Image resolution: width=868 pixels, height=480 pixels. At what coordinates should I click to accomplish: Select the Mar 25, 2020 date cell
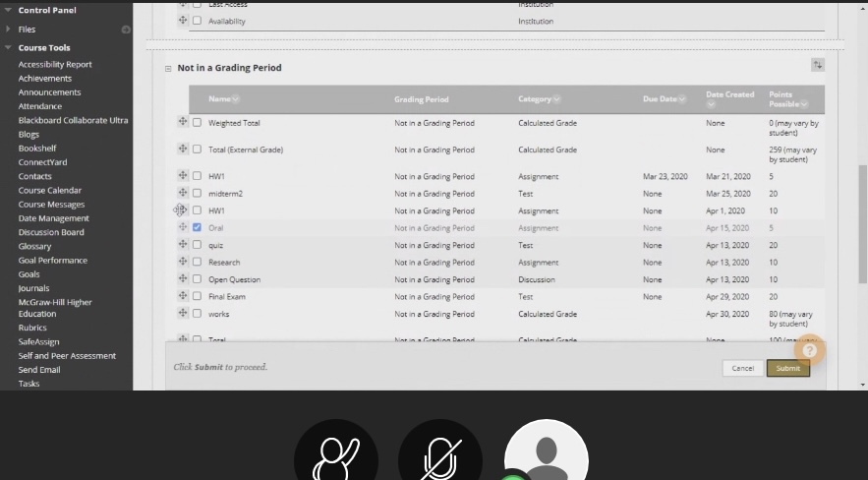(728, 194)
